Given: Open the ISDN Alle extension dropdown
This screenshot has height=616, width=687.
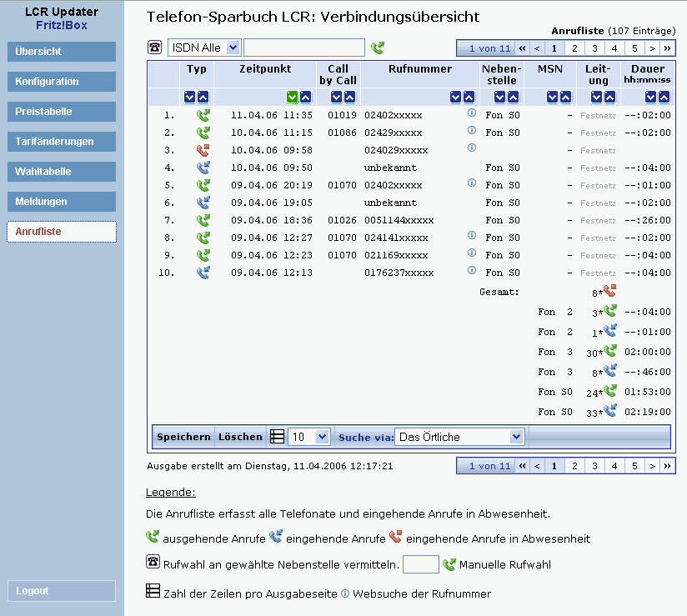Looking at the screenshot, I should (233, 48).
